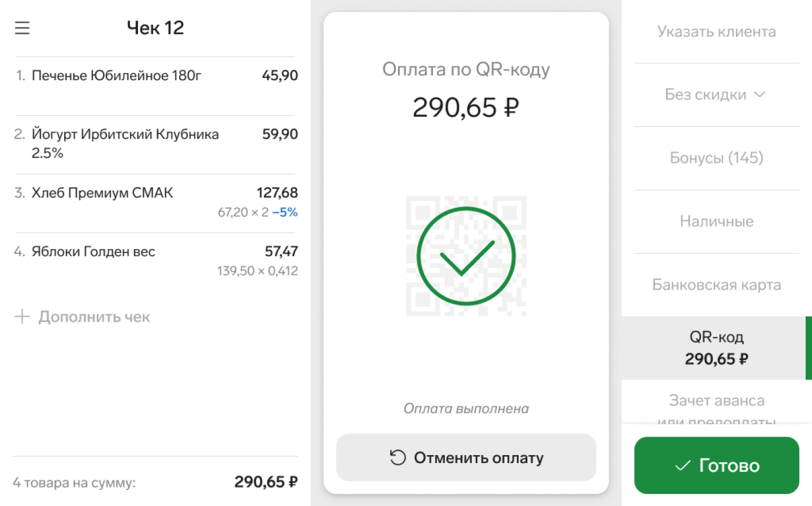The image size is (812, 506).
Task: Open the hamburger menu
Action: pyautogui.click(x=22, y=28)
